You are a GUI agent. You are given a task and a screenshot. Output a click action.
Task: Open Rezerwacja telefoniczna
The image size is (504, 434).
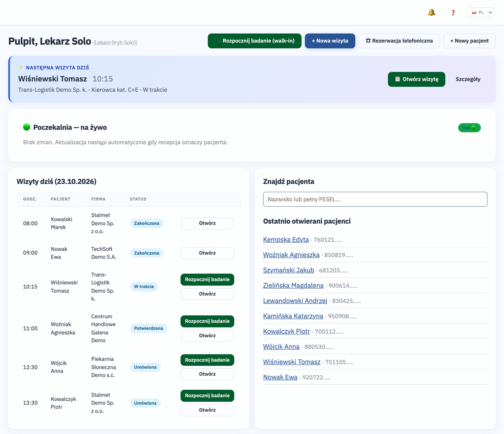pos(399,41)
